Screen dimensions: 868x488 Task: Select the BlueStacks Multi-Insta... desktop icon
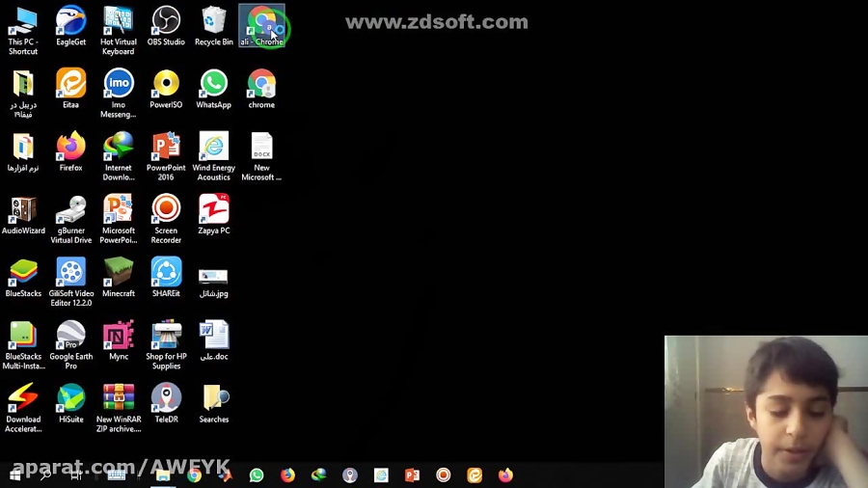pos(23,346)
